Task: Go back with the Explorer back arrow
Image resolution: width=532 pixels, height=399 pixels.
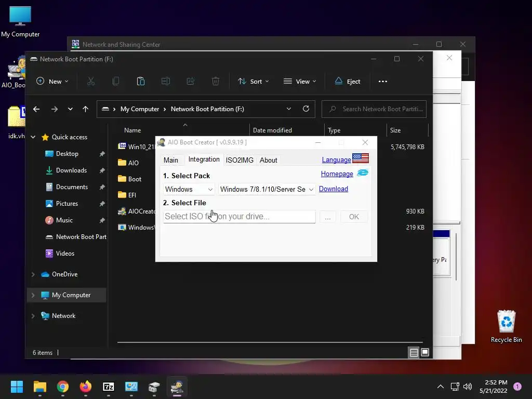Action: point(36,109)
